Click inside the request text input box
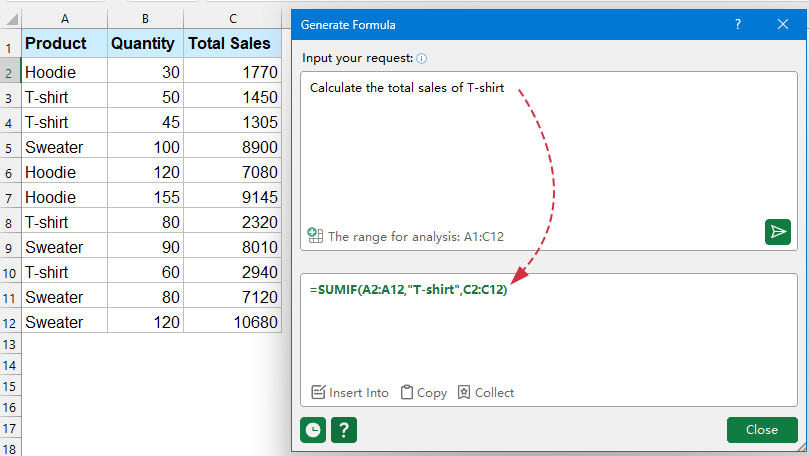This screenshot has width=809, height=456. (540, 150)
